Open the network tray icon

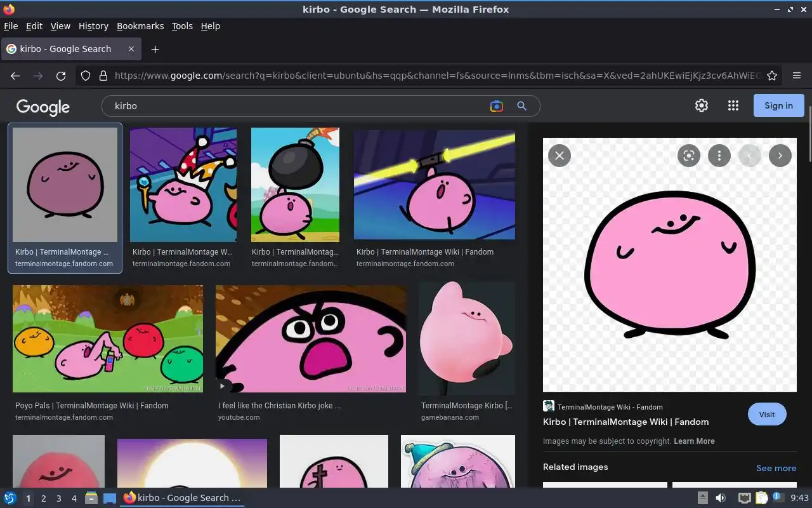click(x=744, y=498)
